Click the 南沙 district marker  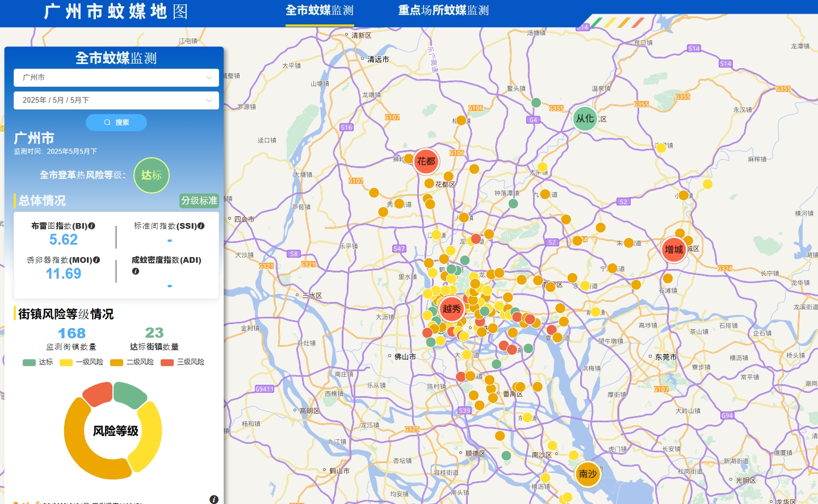click(588, 474)
